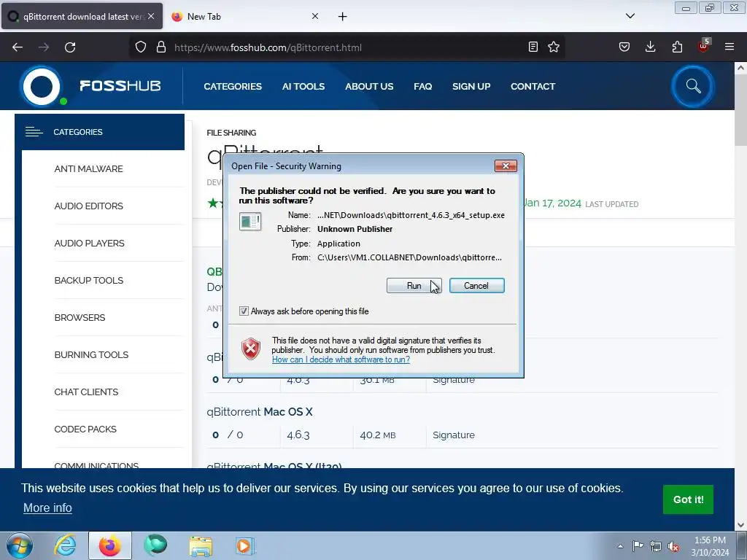This screenshot has height=560, width=747.
Task: Toggle the sidebar CATEGORIES header icon
Action: (x=34, y=132)
